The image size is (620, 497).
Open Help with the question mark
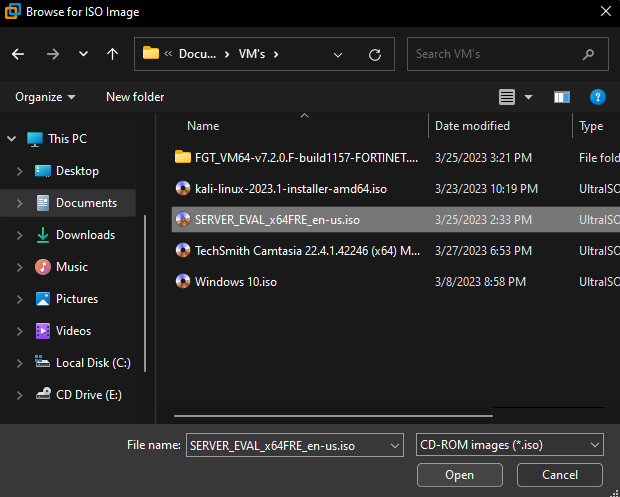[x=597, y=97]
